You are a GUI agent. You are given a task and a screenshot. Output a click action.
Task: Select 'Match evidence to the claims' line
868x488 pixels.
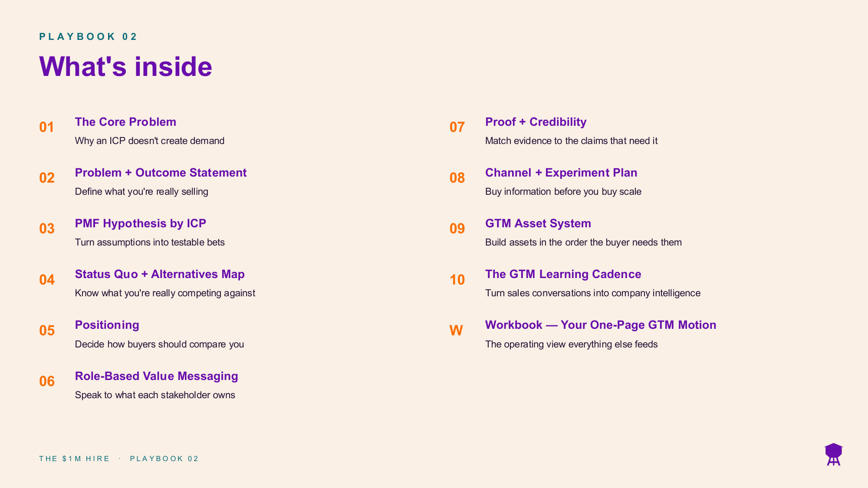[x=572, y=141]
